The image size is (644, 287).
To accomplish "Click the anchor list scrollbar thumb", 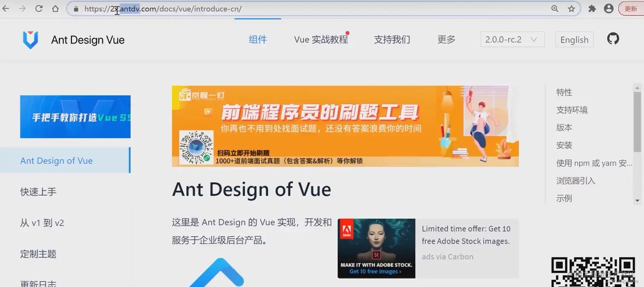I will (637, 121).
